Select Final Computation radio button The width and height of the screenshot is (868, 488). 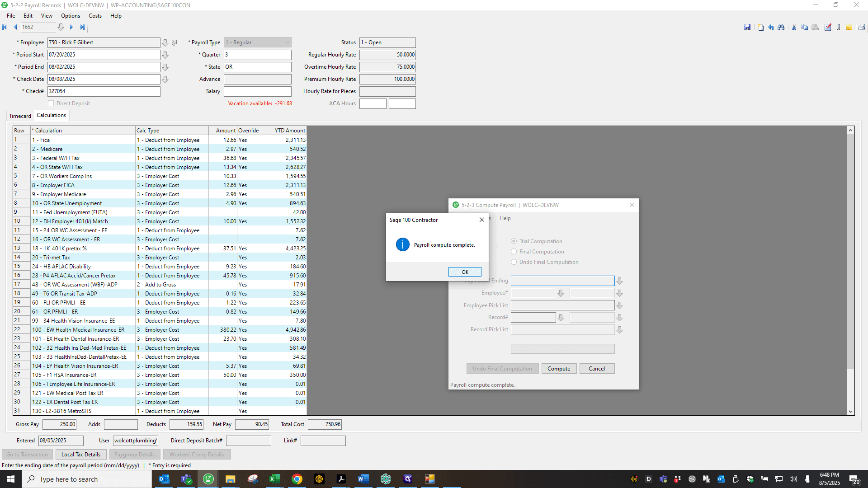coord(514,252)
